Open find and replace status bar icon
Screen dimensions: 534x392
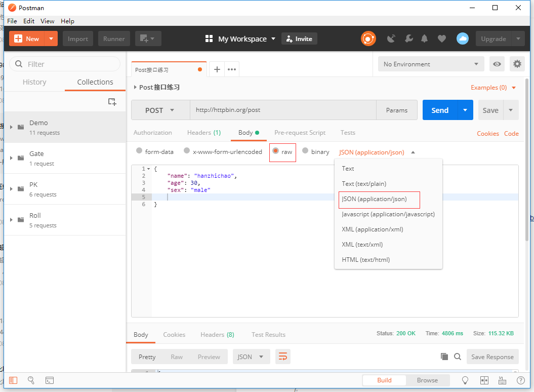pyautogui.click(x=31, y=380)
